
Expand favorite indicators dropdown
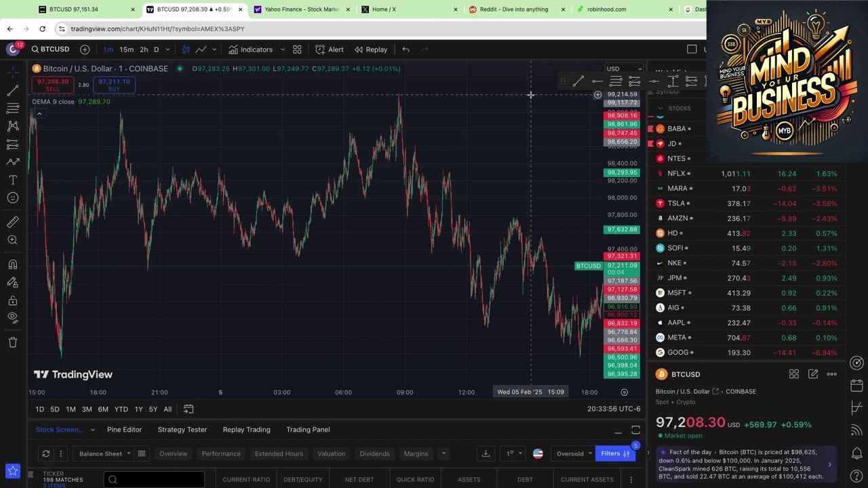click(x=282, y=49)
